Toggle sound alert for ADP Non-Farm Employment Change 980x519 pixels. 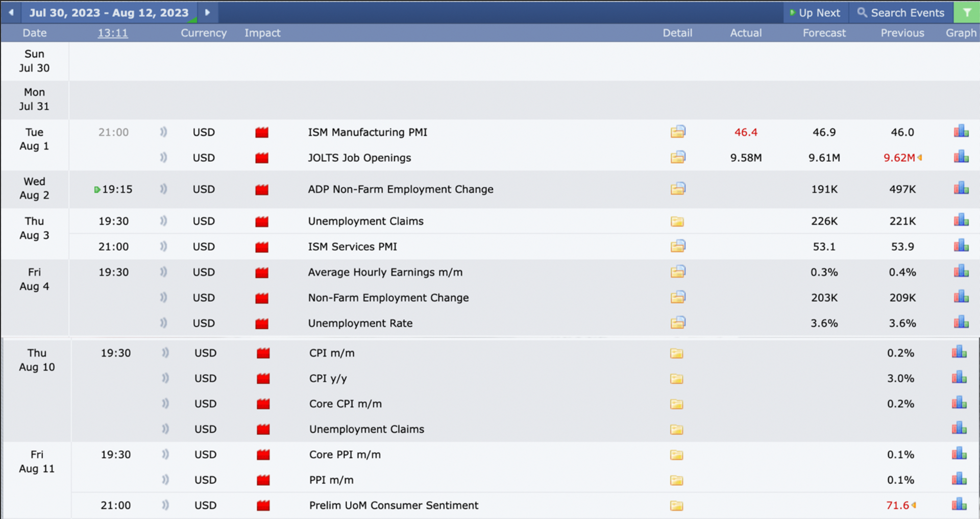click(163, 189)
